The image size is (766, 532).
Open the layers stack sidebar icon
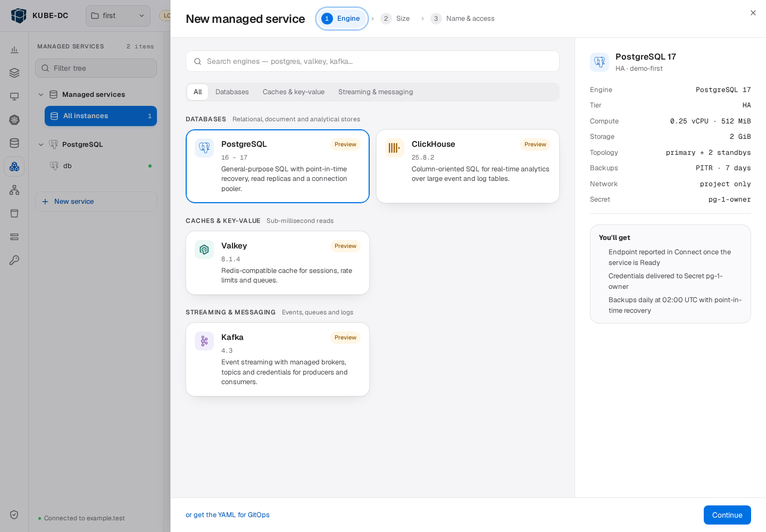click(x=14, y=73)
